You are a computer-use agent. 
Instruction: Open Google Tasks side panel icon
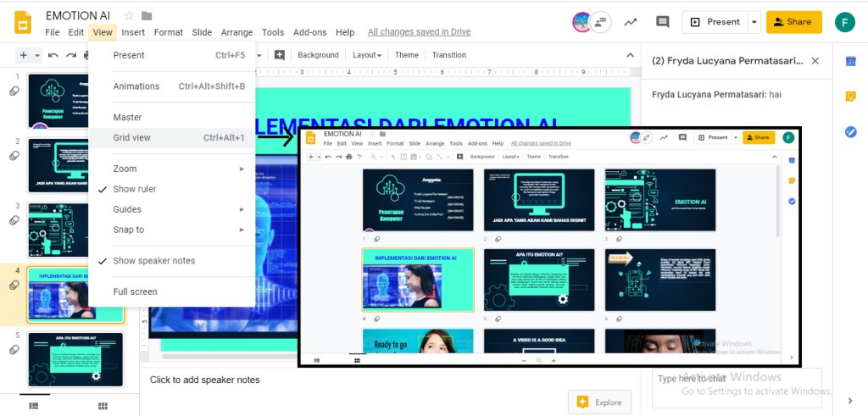click(x=850, y=131)
